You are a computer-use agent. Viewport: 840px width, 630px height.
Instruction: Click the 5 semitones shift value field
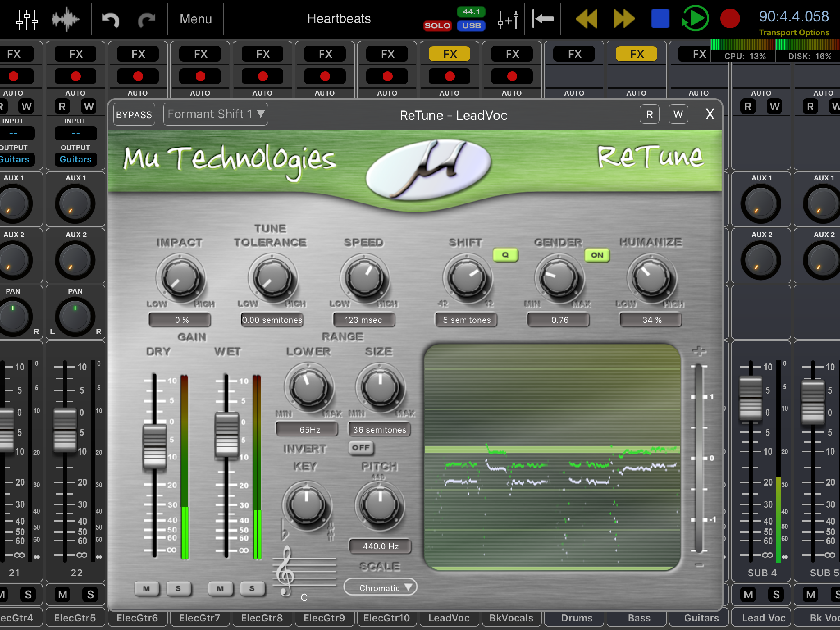[x=467, y=320]
